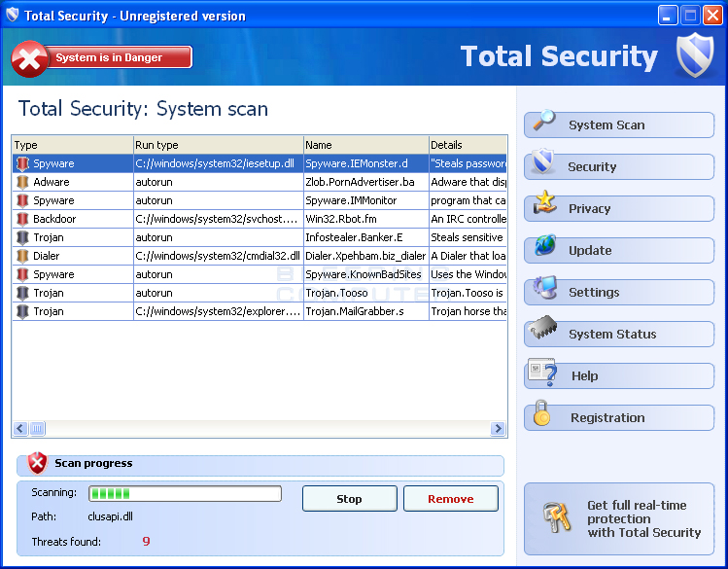Click the monitor icon beside Settings

(543, 289)
